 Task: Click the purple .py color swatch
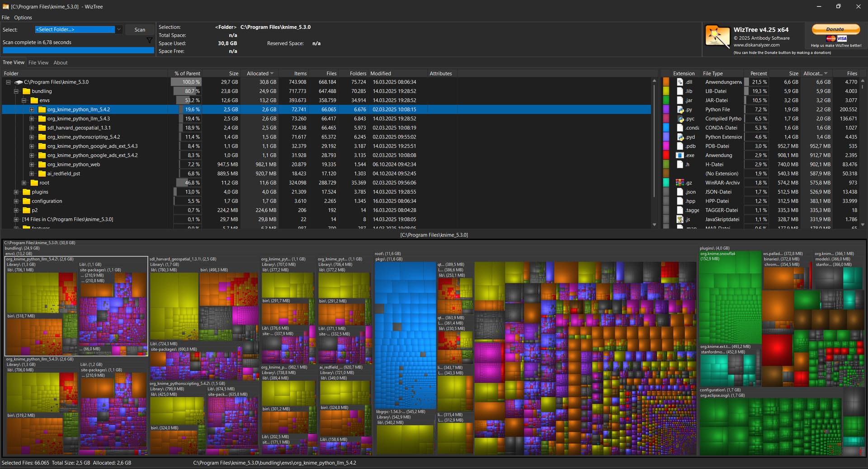(x=666, y=110)
